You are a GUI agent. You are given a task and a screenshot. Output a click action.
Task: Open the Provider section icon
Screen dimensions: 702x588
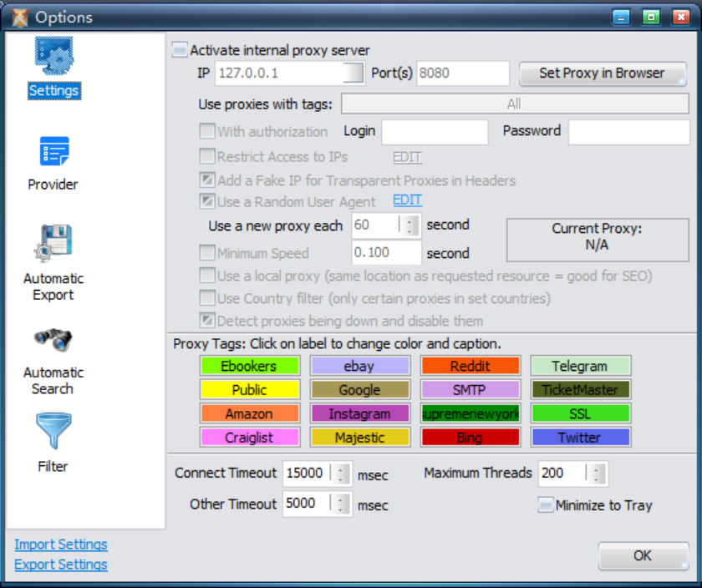[53, 151]
